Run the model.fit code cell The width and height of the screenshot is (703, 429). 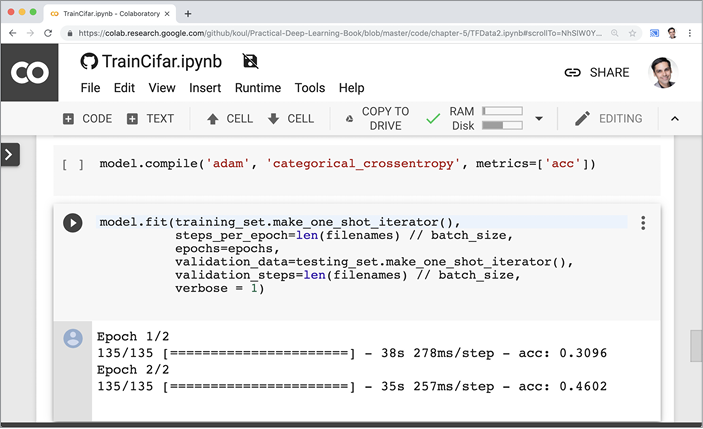(x=73, y=223)
